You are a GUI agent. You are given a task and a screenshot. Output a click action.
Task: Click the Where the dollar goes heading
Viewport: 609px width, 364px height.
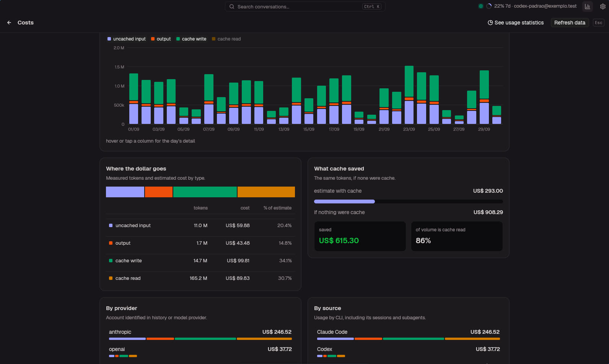pos(136,169)
